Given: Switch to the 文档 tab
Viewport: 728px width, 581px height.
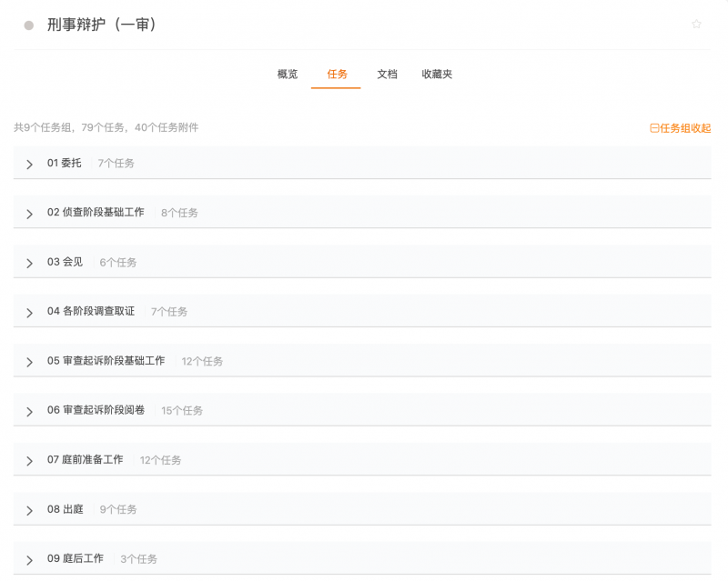Looking at the screenshot, I should coord(387,75).
